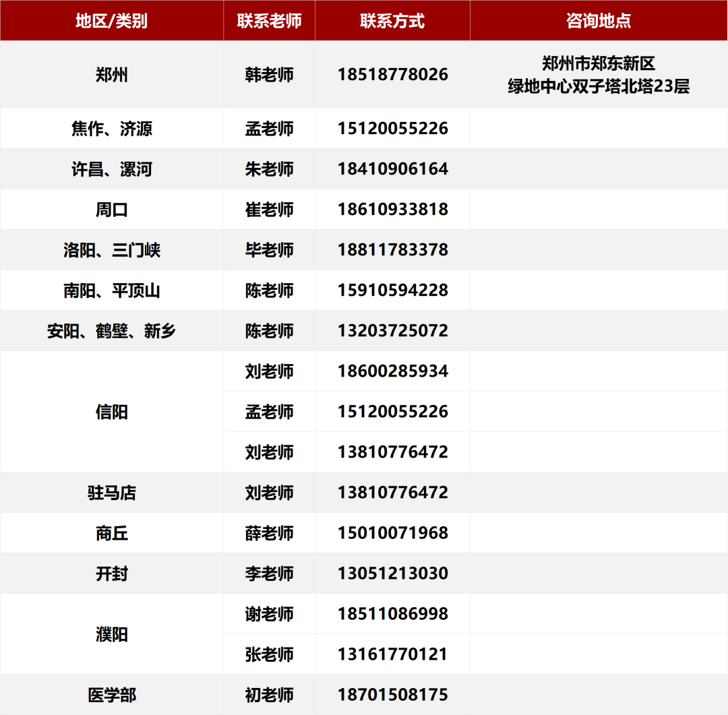Select phone number 13051213030
Viewport: 728px width, 715px height.
(393, 573)
